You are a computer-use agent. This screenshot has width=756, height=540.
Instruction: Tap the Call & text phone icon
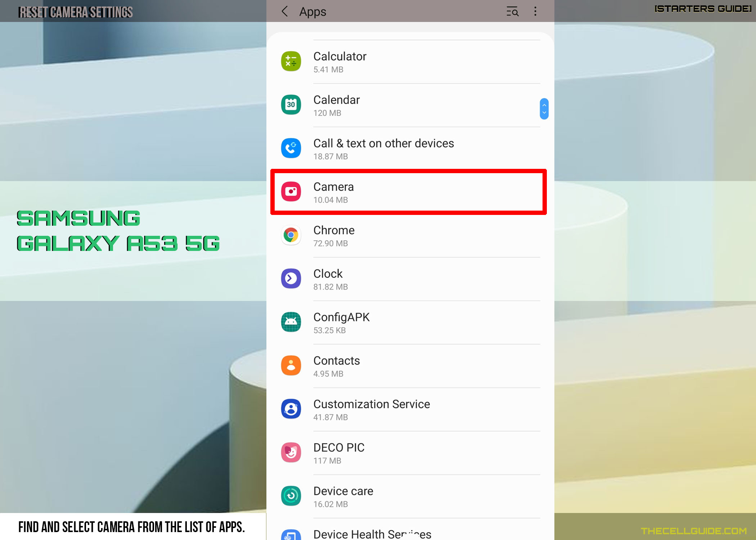click(291, 148)
